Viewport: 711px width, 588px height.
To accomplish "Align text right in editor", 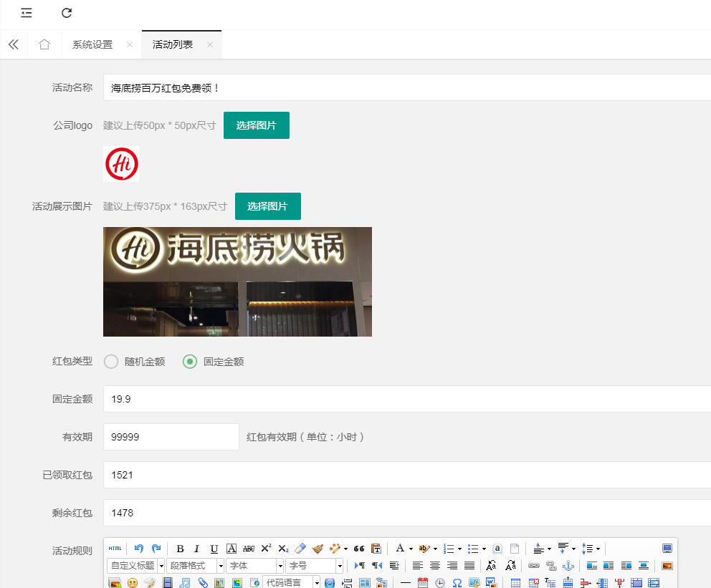I will [x=452, y=565].
